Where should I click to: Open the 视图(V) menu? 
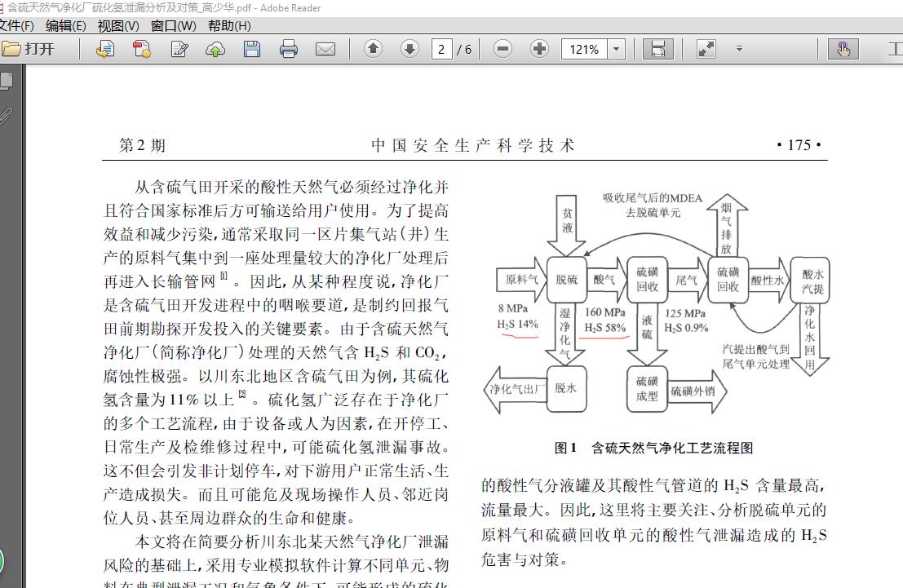point(118,26)
